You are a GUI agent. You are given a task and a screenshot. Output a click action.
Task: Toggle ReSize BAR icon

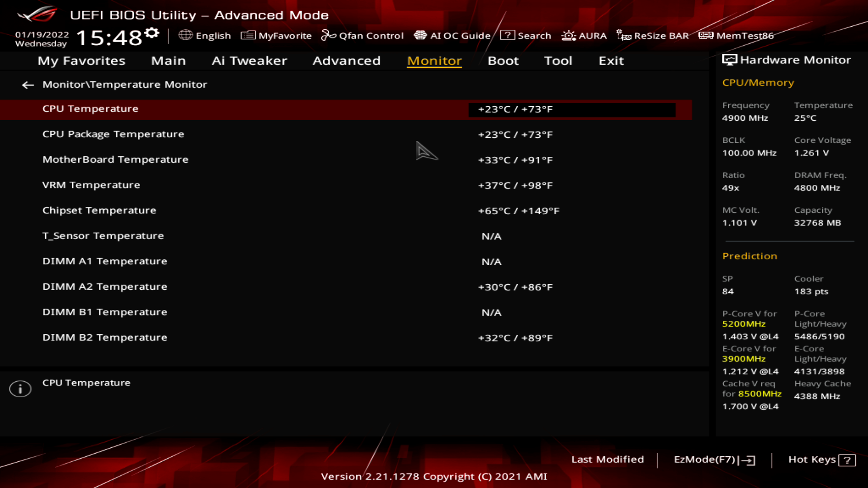[x=624, y=35]
